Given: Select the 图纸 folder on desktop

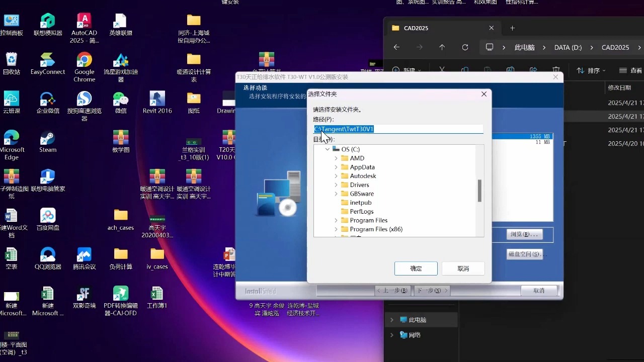Looking at the screenshot, I should click(x=194, y=103).
